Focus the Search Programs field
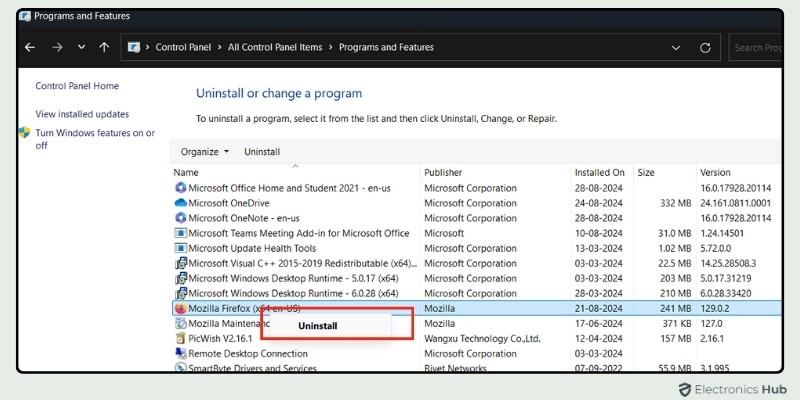The height and width of the screenshot is (400, 800). point(755,47)
